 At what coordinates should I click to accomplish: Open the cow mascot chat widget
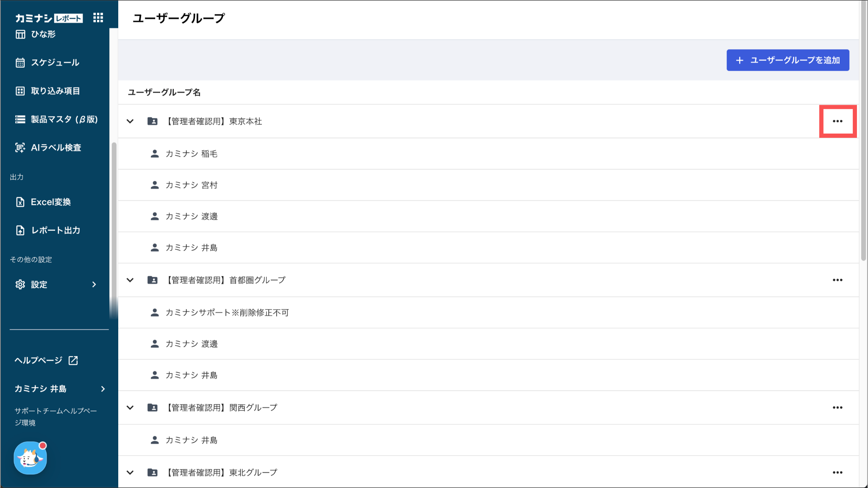coord(30,458)
